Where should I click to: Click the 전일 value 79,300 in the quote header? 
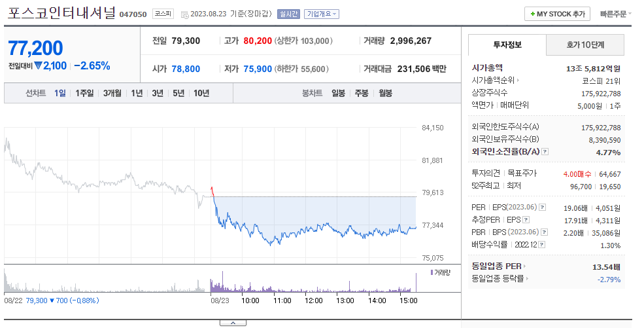(186, 41)
